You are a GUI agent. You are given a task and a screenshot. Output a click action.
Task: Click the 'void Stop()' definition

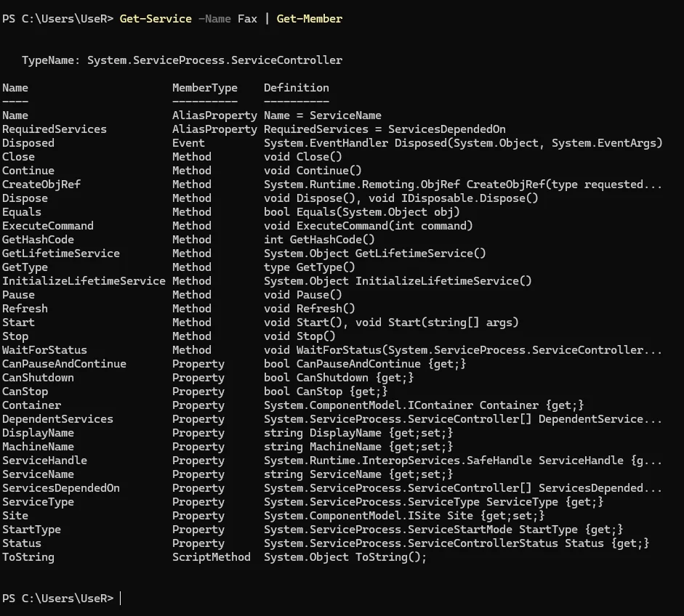click(299, 336)
